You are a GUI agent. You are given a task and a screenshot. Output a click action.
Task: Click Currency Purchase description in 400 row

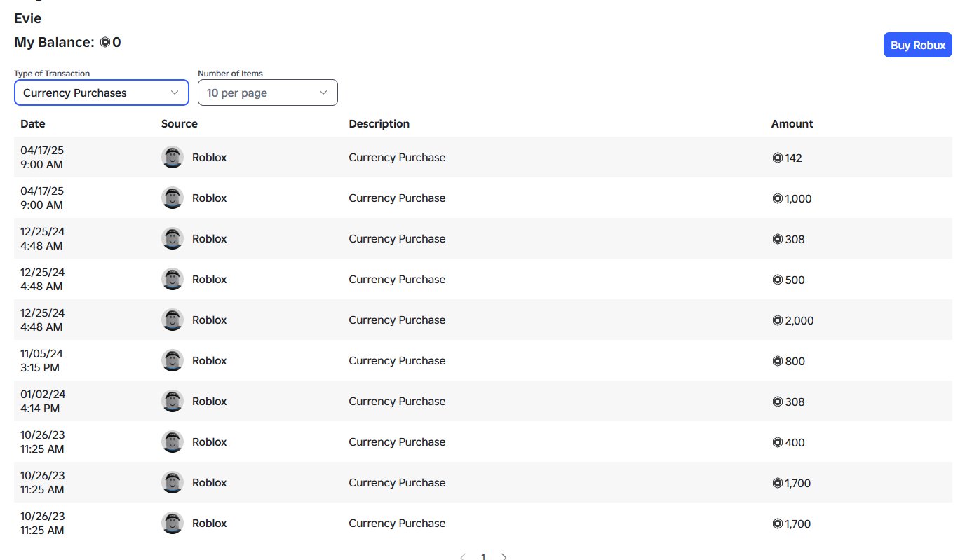397,442
